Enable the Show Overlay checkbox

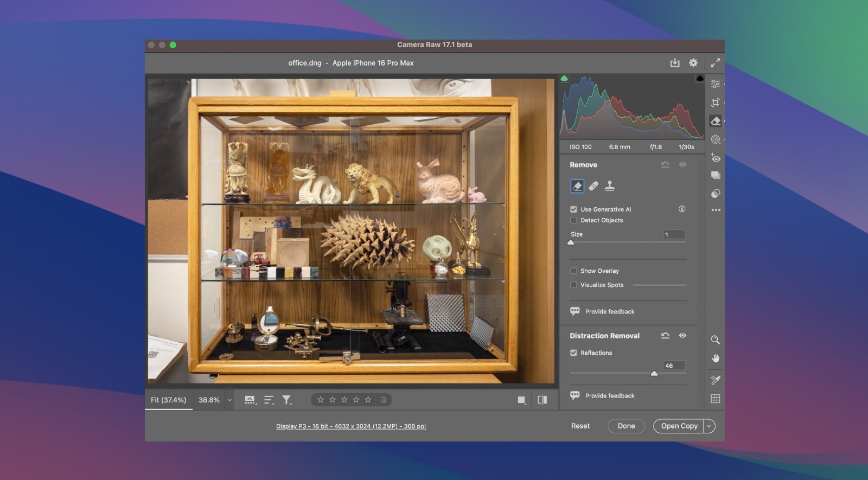point(573,271)
